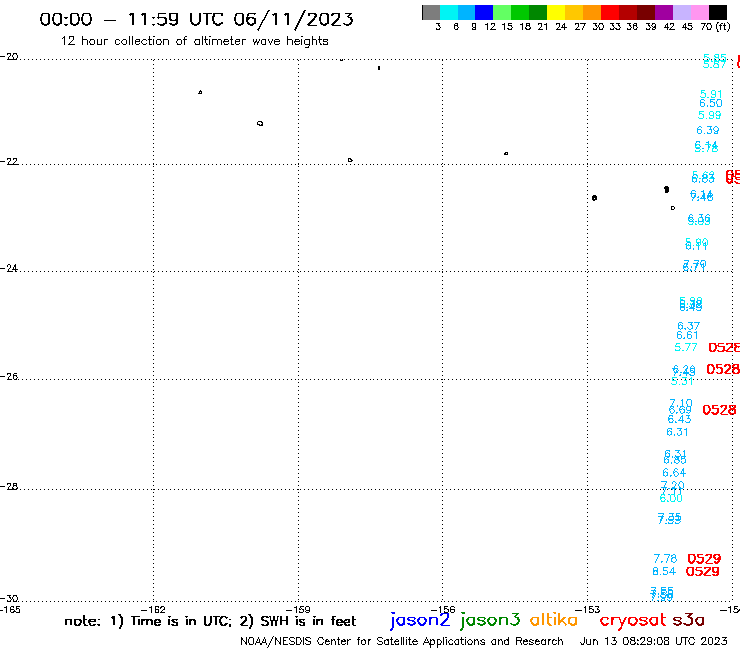The image size is (740, 650).
Task: Click the orange 30 ft legend swatch
Action: pos(592,12)
